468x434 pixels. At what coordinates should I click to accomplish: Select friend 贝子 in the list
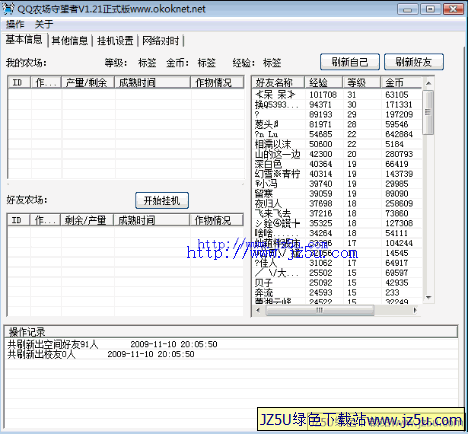coord(337,283)
